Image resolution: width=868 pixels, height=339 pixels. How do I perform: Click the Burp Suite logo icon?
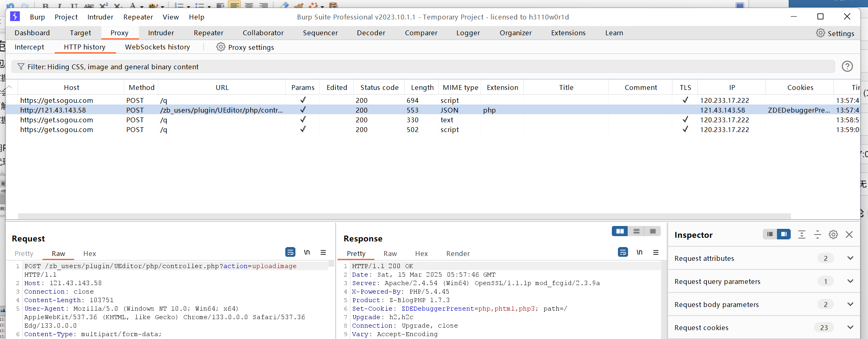pyautogui.click(x=15, y=16)
